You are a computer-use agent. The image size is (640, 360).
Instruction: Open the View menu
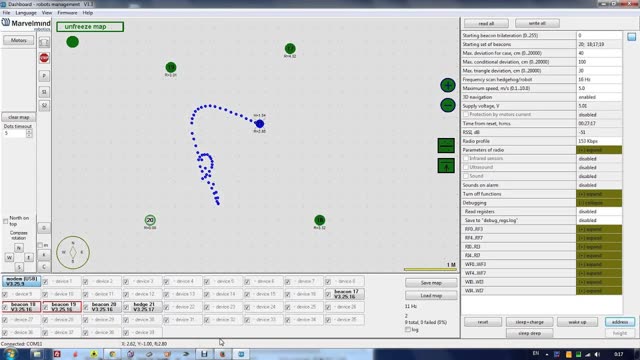point(47,13)
